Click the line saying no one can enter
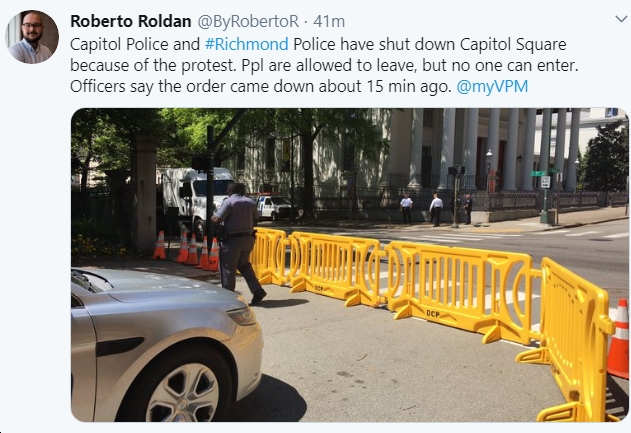 pyautogui.click(x=324, y=66)
